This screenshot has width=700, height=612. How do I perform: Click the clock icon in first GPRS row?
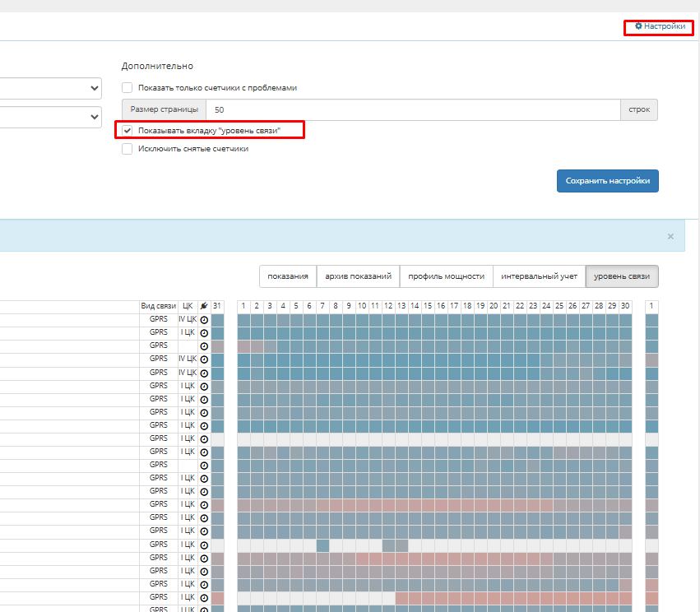coord(204,319)
